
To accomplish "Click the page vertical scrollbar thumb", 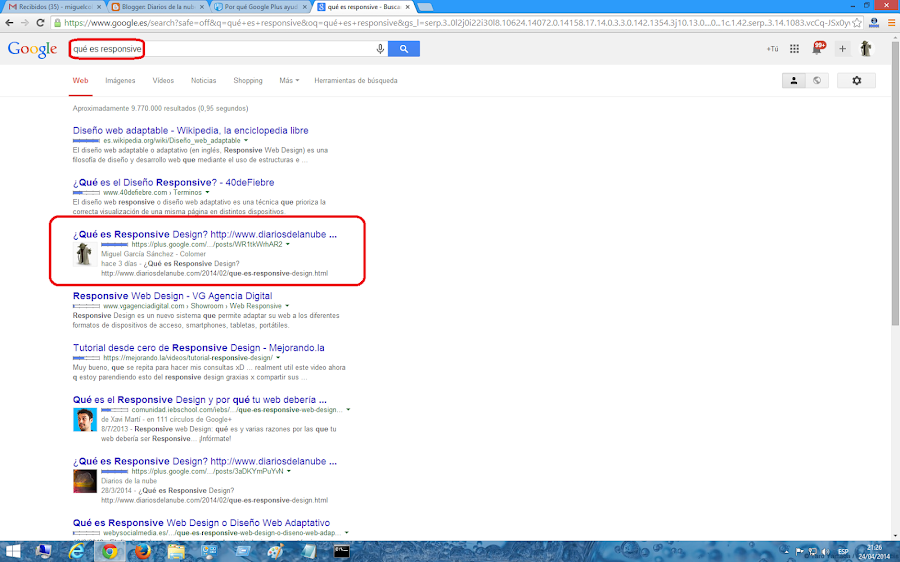I will pos(895,183).
